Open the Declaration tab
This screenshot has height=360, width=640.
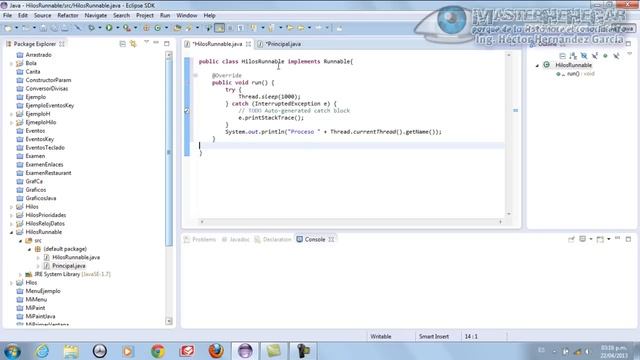tap(273, 240)
